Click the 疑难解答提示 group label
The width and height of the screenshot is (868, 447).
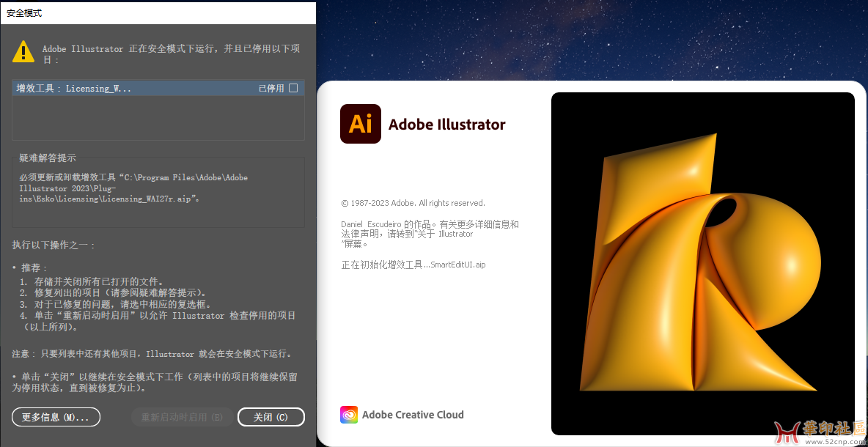coord(48,158)
